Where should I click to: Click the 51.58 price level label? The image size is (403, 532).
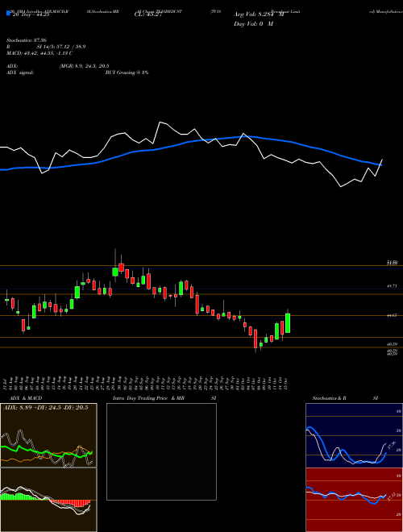click(392, 263)
